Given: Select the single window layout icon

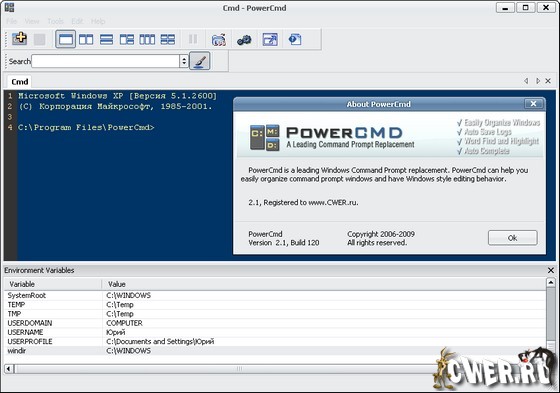Looking at the screenshot, I should (x=66, y=39).
